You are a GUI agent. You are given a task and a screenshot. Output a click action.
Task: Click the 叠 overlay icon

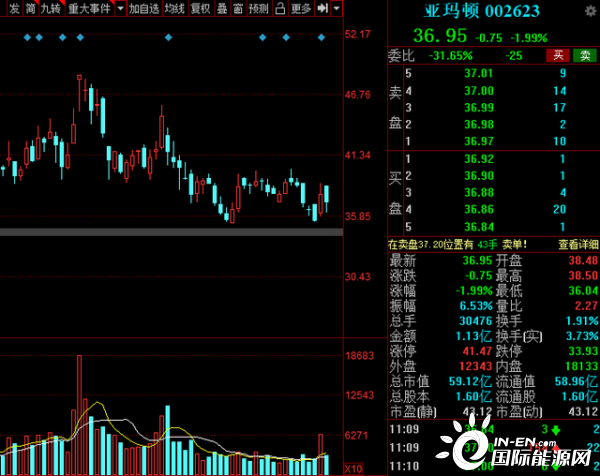(222, 8)
